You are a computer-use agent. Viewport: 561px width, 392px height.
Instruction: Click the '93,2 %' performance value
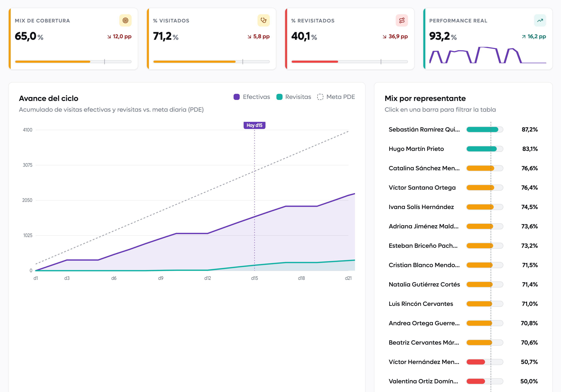443,36
